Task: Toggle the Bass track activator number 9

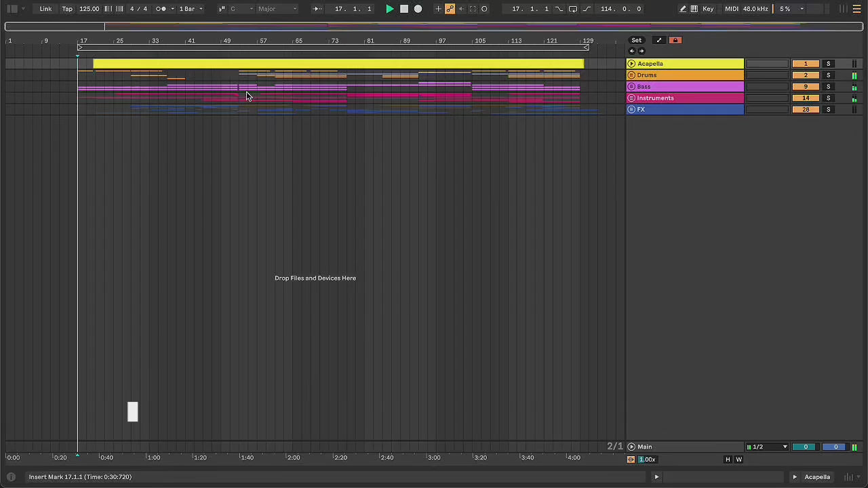Action: pyautogui.click(x=805, y=87)
